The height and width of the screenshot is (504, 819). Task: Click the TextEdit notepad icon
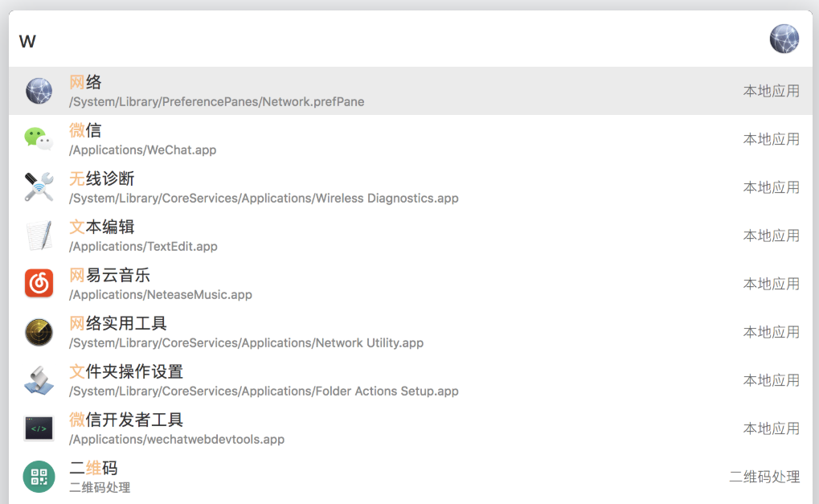click(39, 236)
